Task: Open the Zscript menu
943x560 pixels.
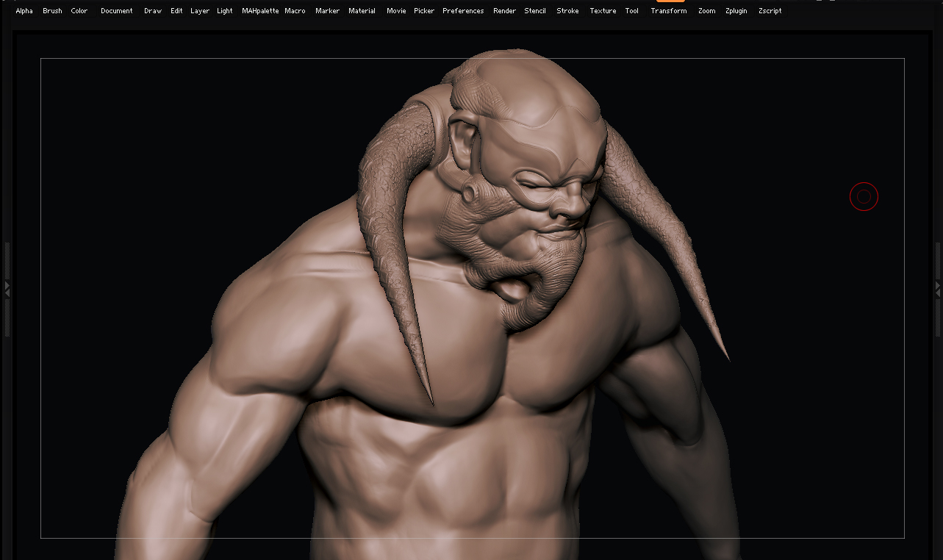Action: tap(770, 11)
